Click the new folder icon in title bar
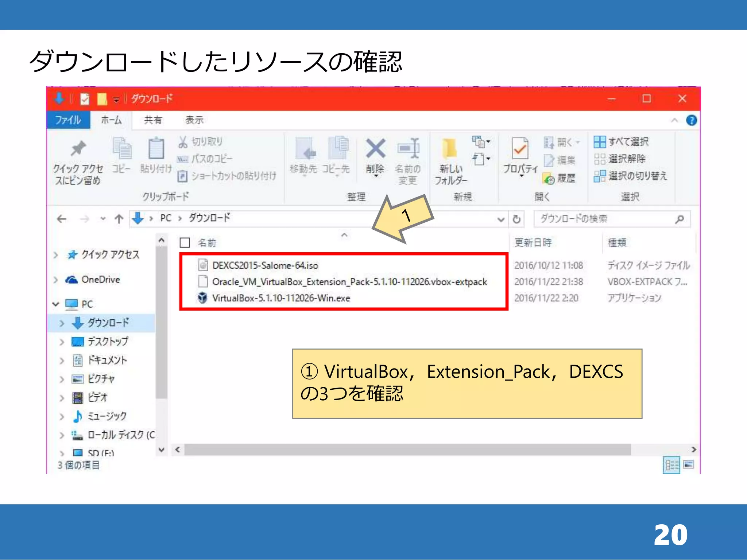The image size is (747, 560). [102, 99]
